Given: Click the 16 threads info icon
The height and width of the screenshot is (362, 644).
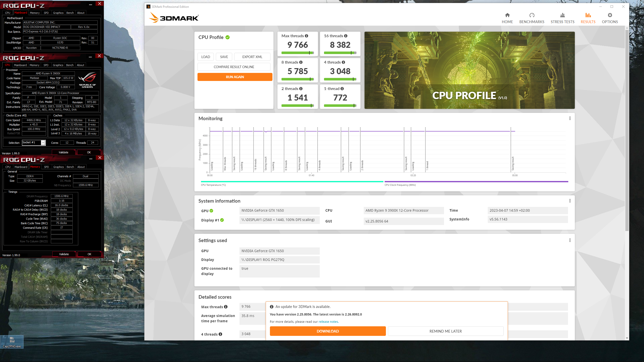Looking at the screenshot, I should coord(346,36).
